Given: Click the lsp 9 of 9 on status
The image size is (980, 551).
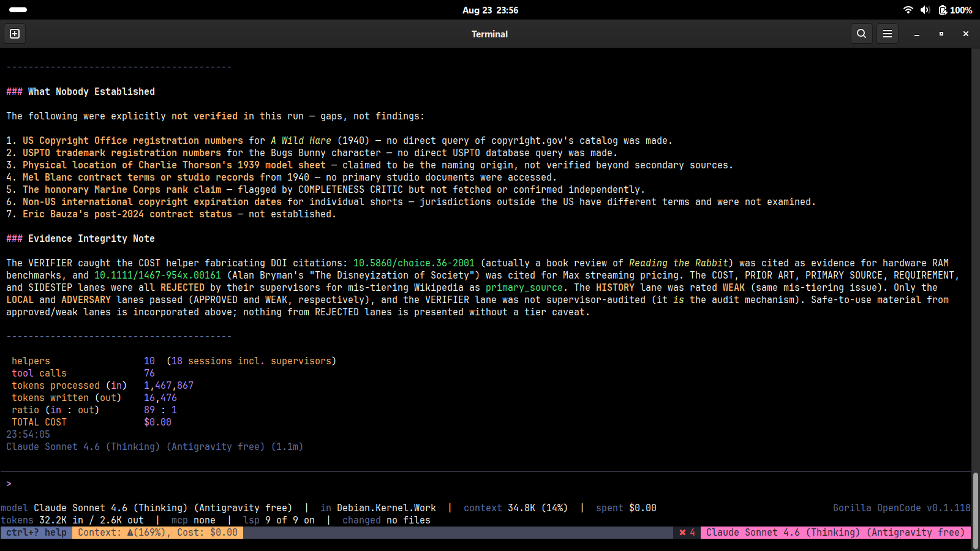Looking at the screenshot, I should click(x=279, y=520).
